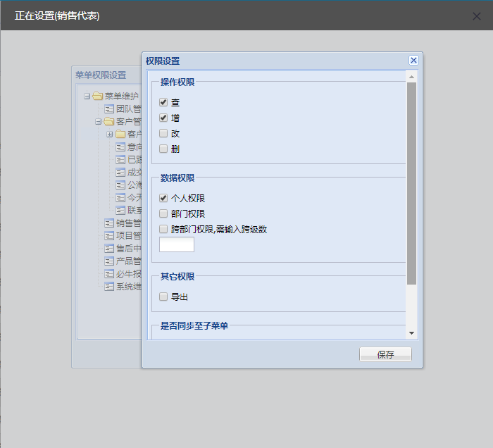
Task: Click the 联系 menu item icon
Action: pos(120,211)
